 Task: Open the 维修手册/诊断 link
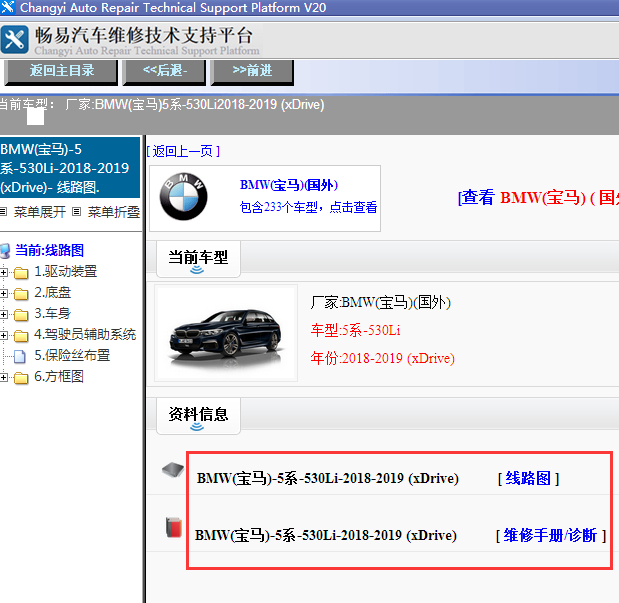(x=550, y=535)
